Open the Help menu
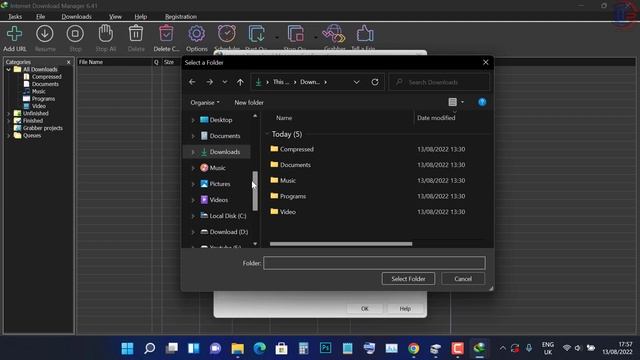 click(x=140, y=17)
